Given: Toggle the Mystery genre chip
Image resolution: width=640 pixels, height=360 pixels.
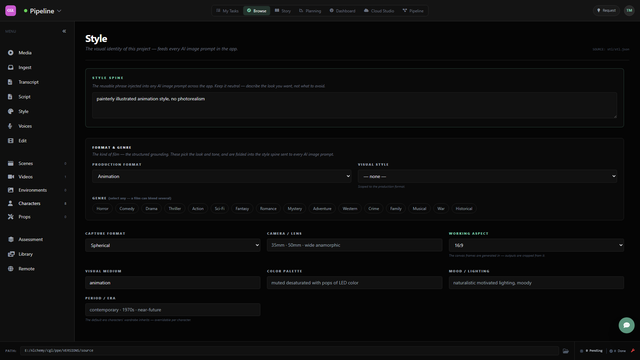Looking at the screenshot, I should coord(295,209).
